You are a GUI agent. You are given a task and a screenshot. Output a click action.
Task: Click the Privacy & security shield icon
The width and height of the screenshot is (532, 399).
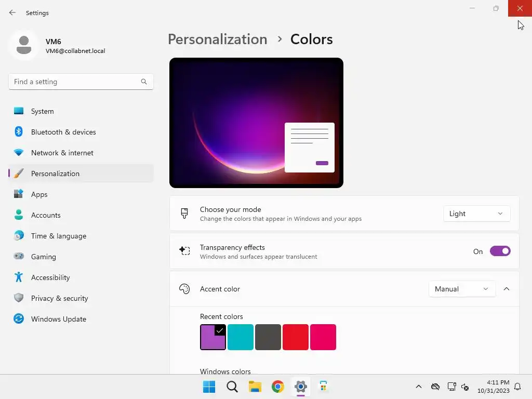point(19,298)
